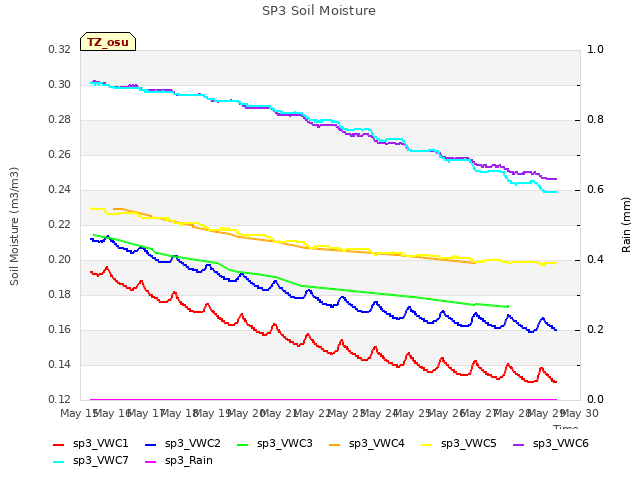
Task: Toggle the sp3_VWC2 legend entry
Action: 182,444
